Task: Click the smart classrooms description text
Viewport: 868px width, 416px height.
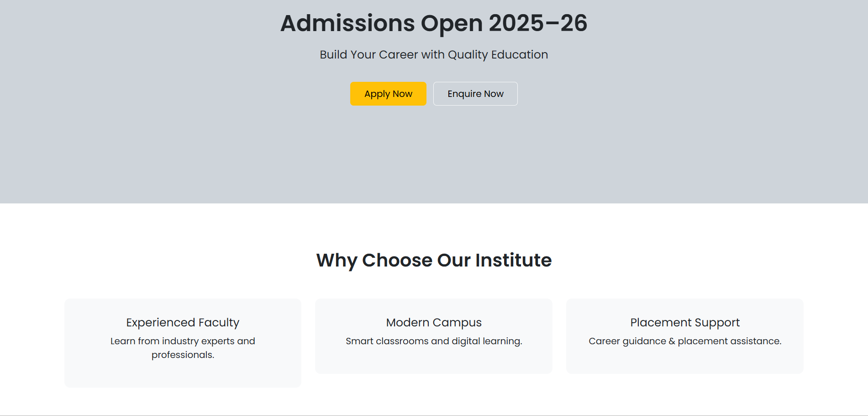Action: pos(433,341)
